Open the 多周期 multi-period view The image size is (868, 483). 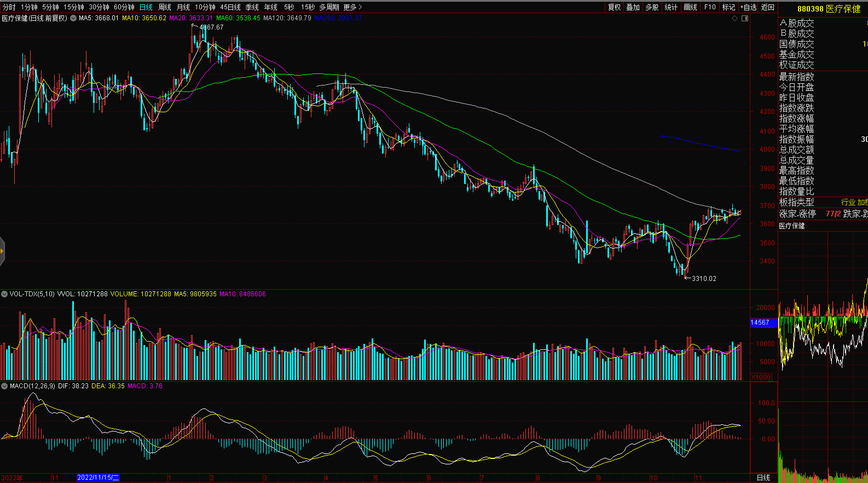click(329, 7)
